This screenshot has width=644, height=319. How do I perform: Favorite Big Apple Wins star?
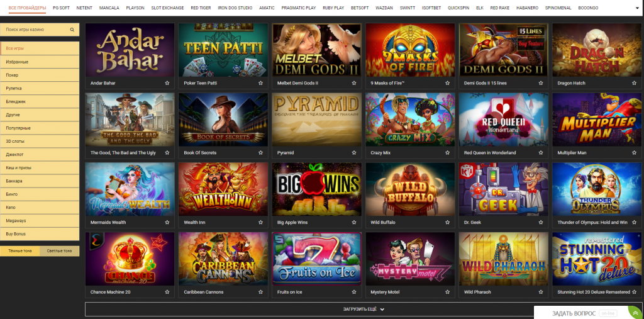354,222
